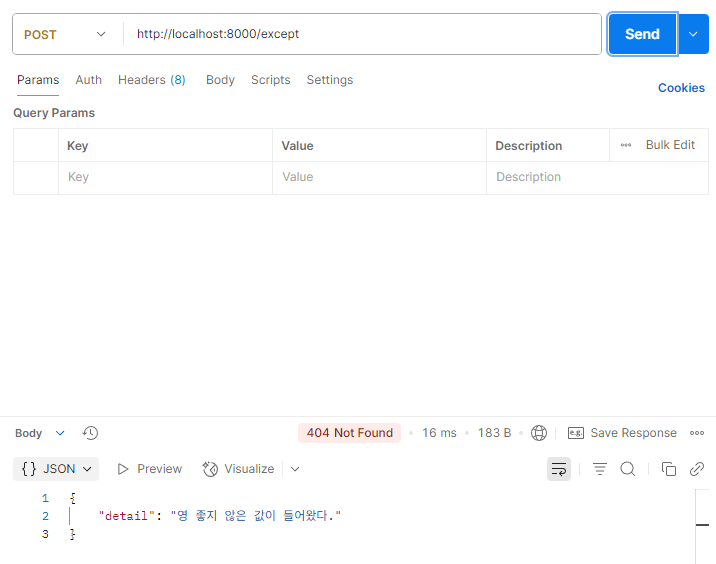Click the copy response icon
The image size is (716, 564).
point(669,469)
